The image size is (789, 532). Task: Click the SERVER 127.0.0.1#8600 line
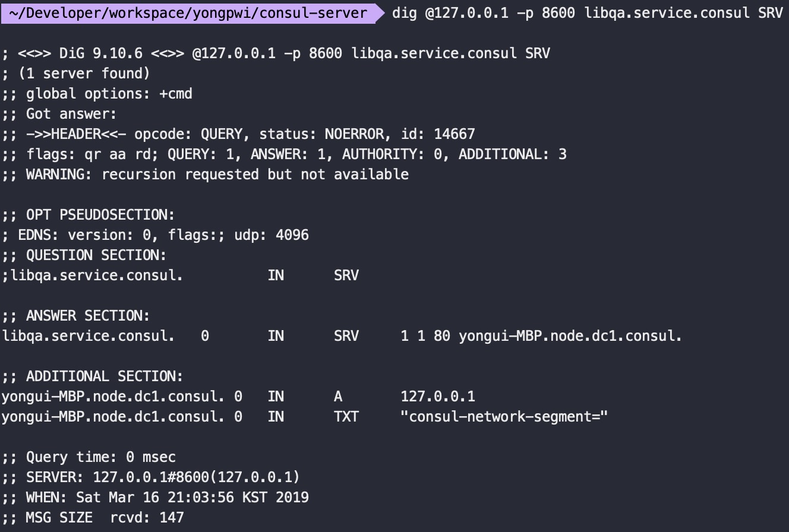[x=151, y=477]
